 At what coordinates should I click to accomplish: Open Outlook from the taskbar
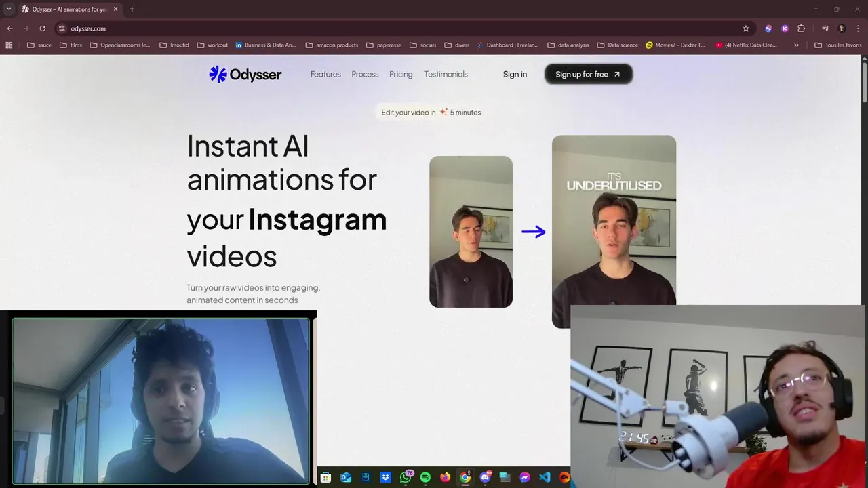[346, 477]
